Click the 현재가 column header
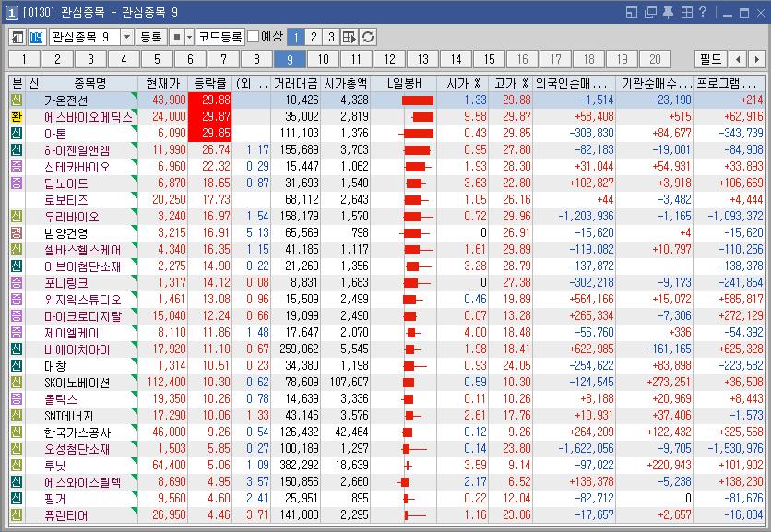The width and height of the screenshot is (771, 532). pyautogui.click(x=162, y=84)
